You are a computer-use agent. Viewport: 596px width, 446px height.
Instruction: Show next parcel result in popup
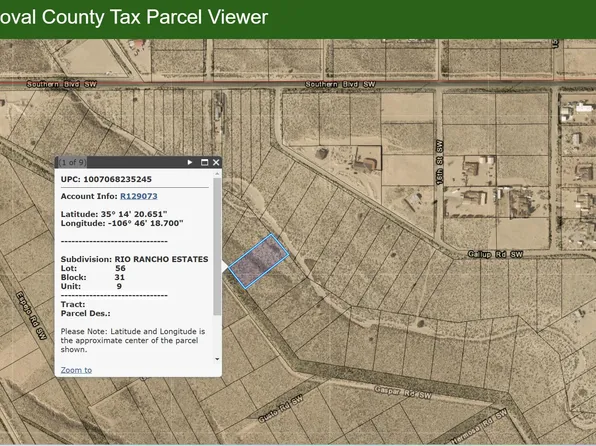point(190,162)
